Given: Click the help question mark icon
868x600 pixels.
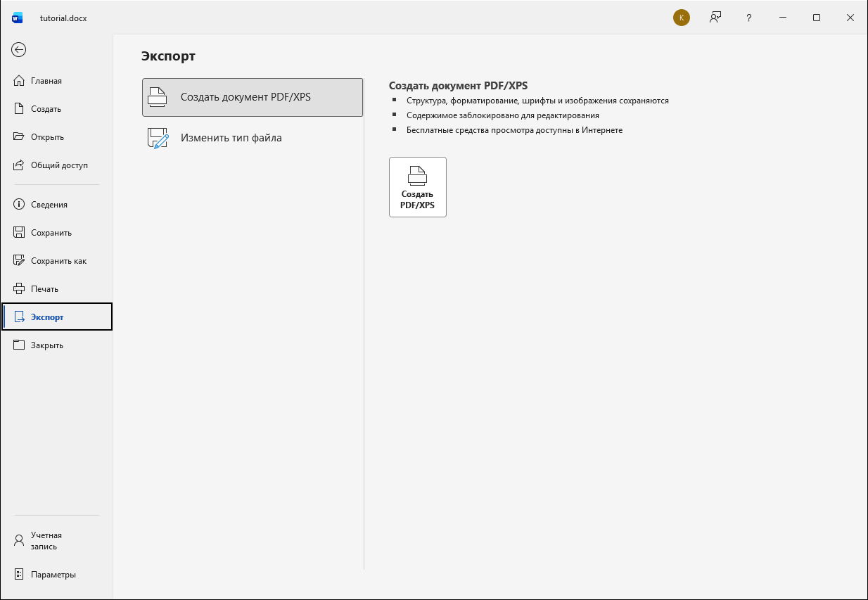Looking at the screenshot, I should pos(749,18).
